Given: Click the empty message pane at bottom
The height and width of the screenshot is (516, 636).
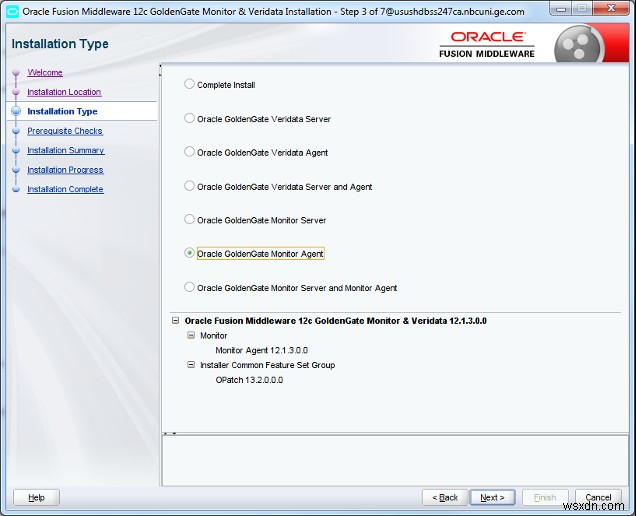Looking at the screenshot, I should (395, 460).
